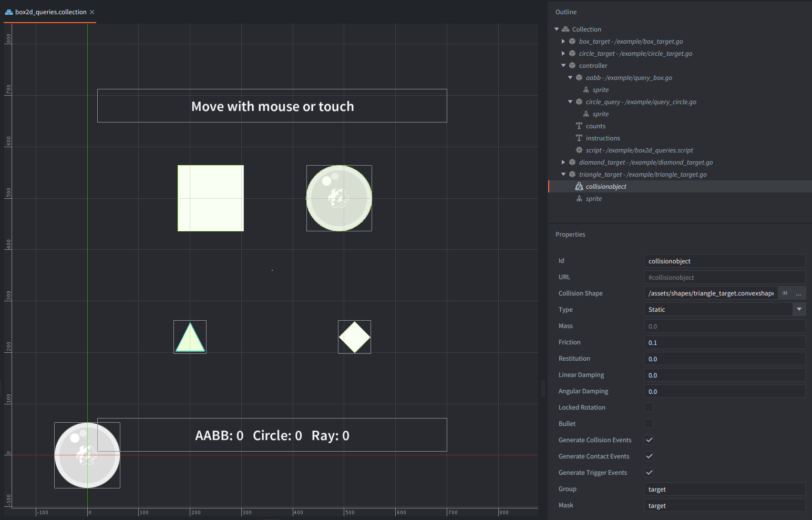Collapse the controller tree node
Image resolution: width=812 pixels, height=520 pixels.
(x=563, y=66)
